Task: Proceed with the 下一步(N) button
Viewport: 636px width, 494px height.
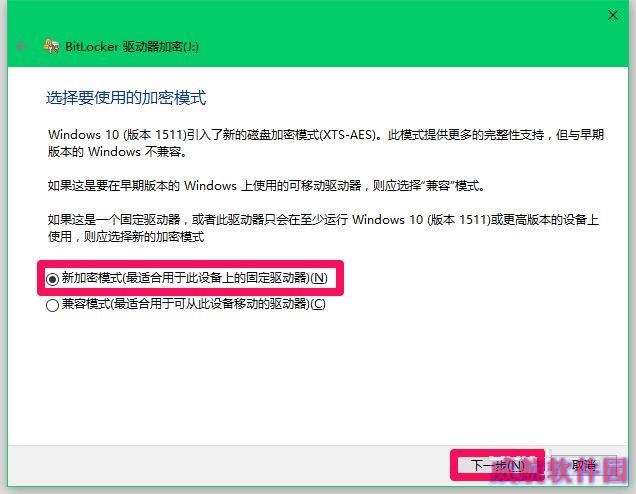Action: tap(498, 465)
